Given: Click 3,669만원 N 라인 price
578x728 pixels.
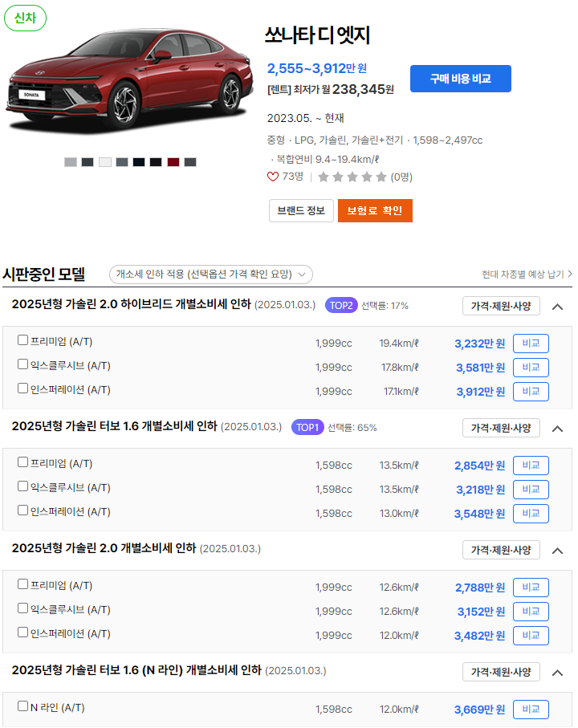Looking at the screenshot, I should click(x=479, y=710).
